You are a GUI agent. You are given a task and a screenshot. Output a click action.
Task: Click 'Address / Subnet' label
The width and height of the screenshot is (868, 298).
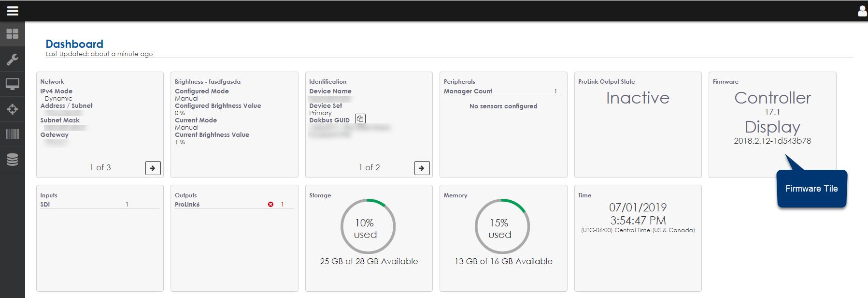click(x=67, y=105)
